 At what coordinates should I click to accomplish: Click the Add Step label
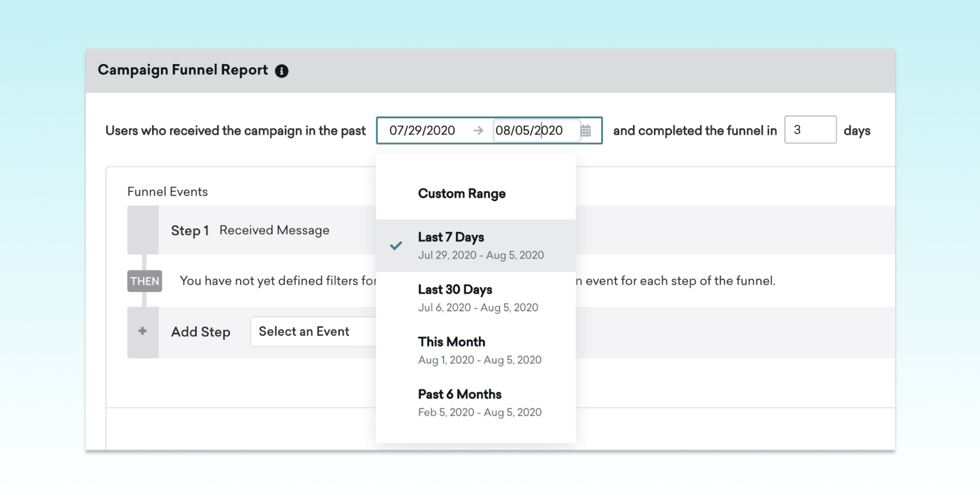click(x=201, y=332)
